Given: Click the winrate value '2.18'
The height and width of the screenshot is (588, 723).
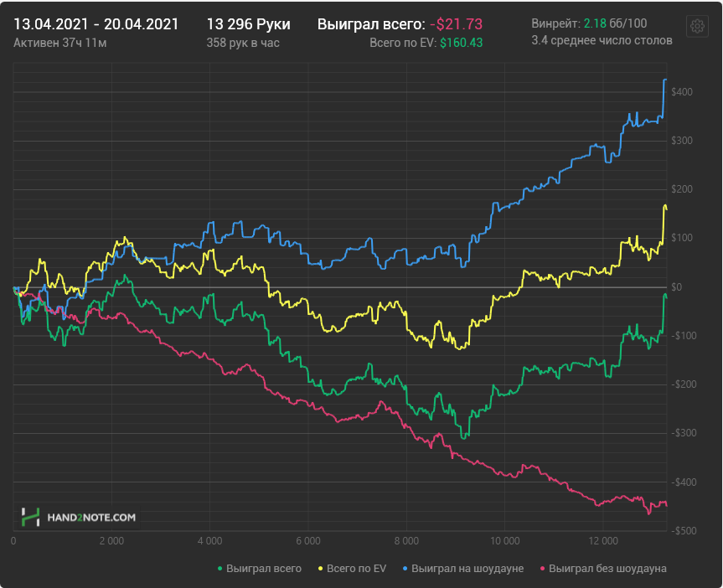Looking at the screenshot, I should [x=595, y=23].
